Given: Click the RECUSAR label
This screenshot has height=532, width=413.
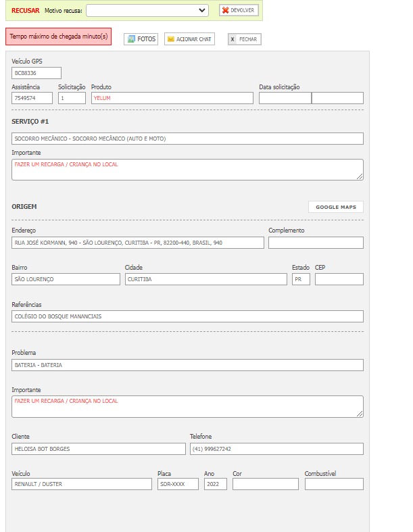Looking at the screenshot, I should coord(26,11).
